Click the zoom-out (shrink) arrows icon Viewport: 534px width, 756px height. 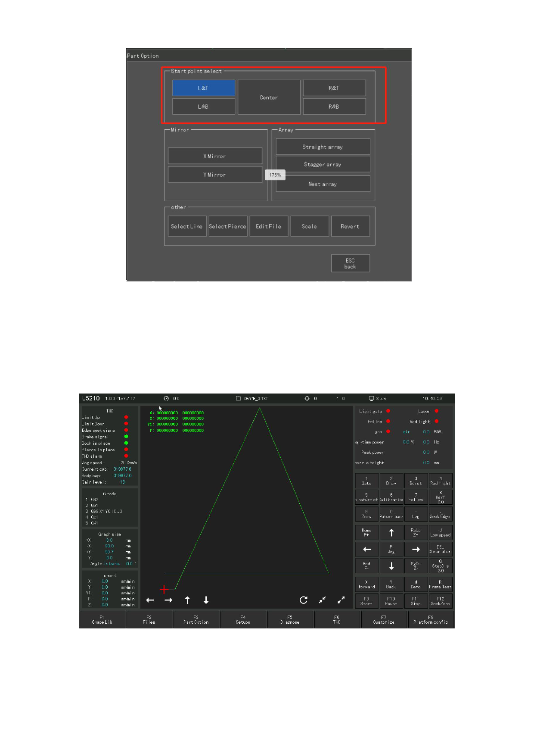[322, 600]
